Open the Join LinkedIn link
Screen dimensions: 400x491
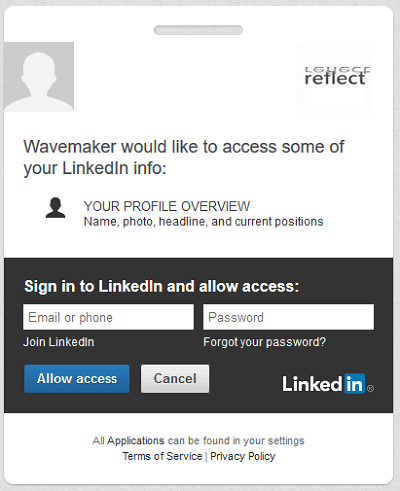[59, 342]
